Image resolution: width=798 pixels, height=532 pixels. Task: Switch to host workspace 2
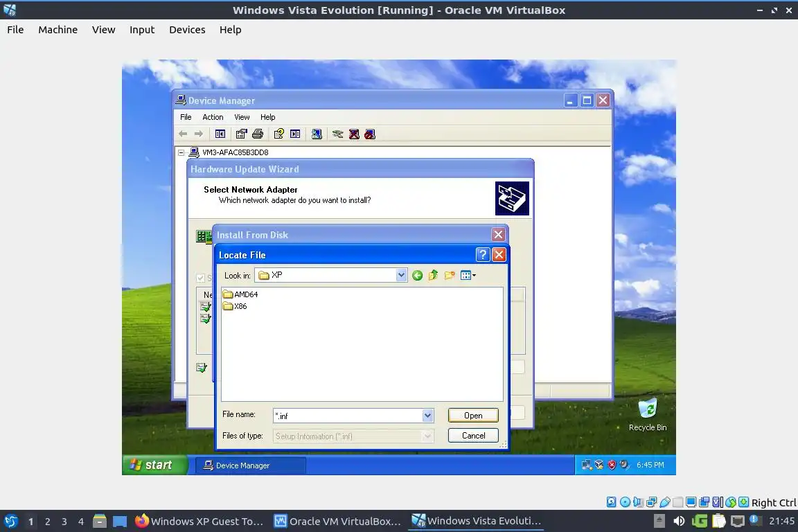click(x=47, y=522)
